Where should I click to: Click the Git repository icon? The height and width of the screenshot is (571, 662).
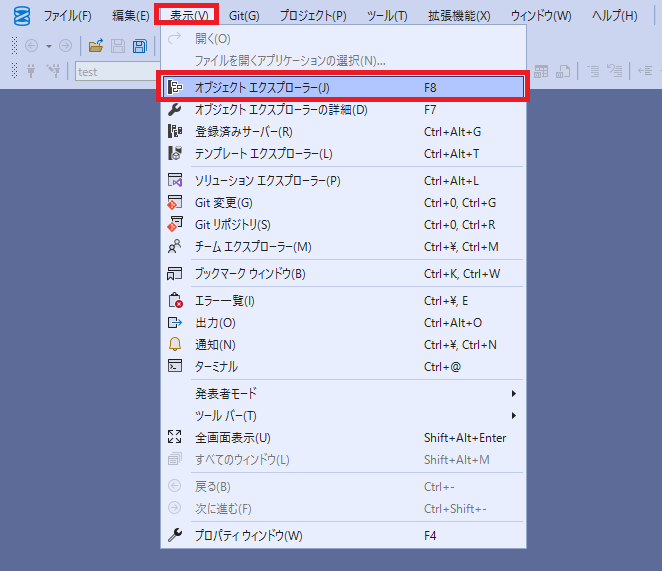click(175, 224)
